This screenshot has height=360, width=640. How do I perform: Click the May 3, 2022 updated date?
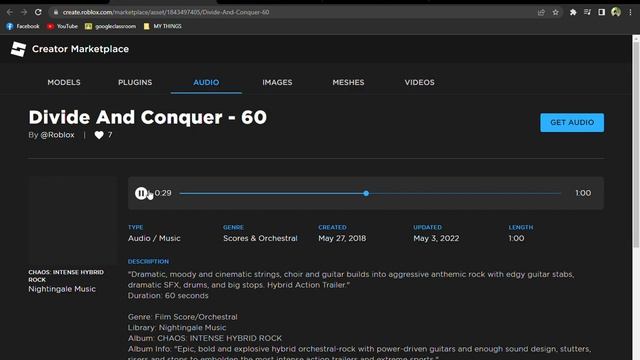click(x=436, y=238)
